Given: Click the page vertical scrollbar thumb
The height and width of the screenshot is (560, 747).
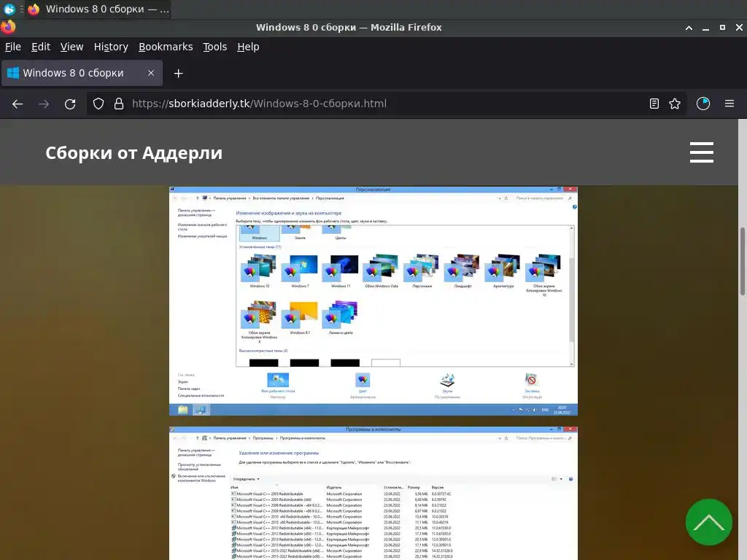Looking at the screenshot, I should click(742, 262).
